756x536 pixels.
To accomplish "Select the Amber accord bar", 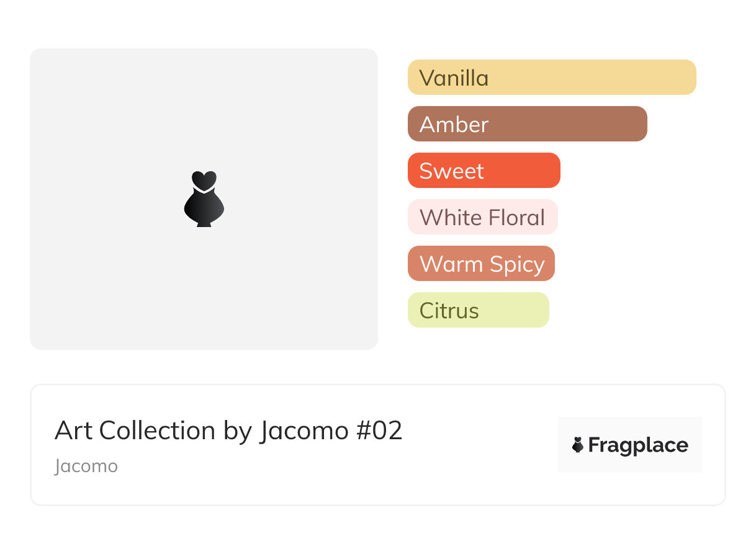I will tap(527, 124).
